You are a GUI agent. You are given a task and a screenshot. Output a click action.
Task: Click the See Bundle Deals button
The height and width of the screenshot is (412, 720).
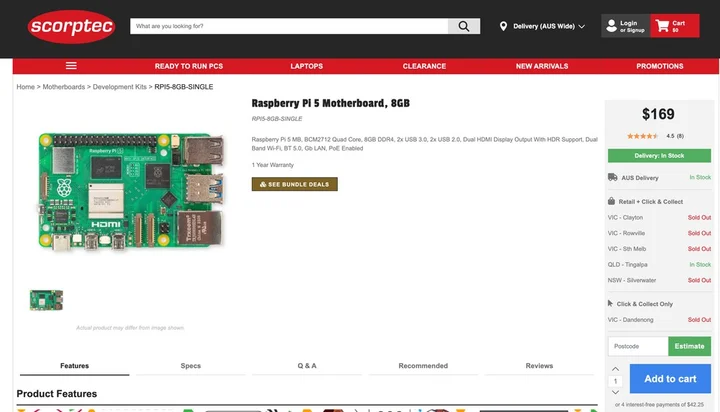point(294,184)
